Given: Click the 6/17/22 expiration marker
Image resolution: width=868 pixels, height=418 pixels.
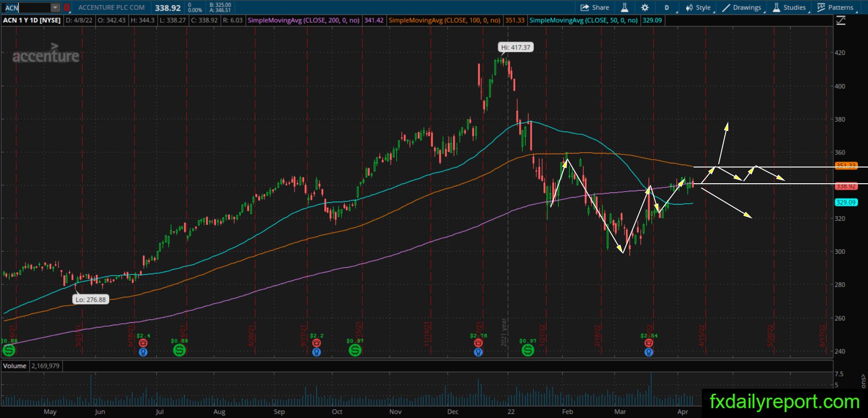Looking at the screenshot, I should (x=823, y=336).
